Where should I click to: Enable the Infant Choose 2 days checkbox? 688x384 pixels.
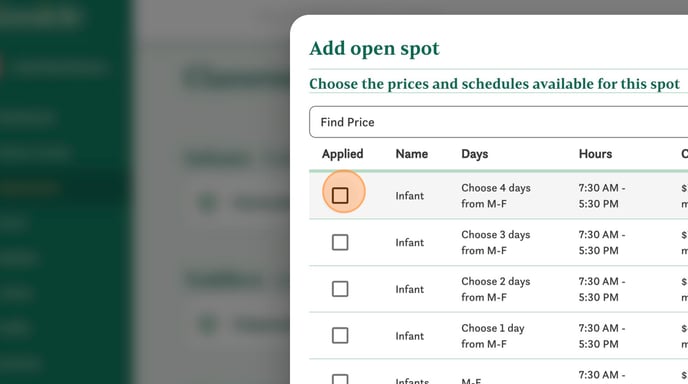[x=340, y=289]
